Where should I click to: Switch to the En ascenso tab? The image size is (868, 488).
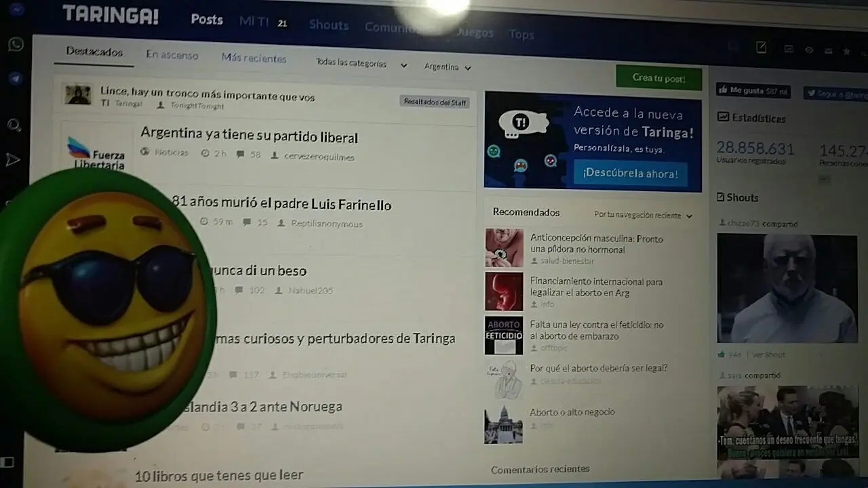pyautogui.click(x=172, y=55)
